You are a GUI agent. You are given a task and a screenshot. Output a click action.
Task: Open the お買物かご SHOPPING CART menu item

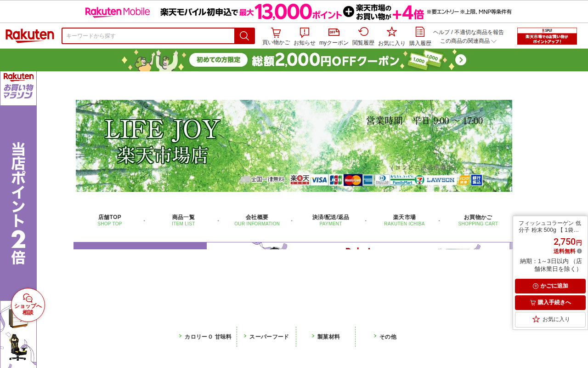[x=478, y=220]
